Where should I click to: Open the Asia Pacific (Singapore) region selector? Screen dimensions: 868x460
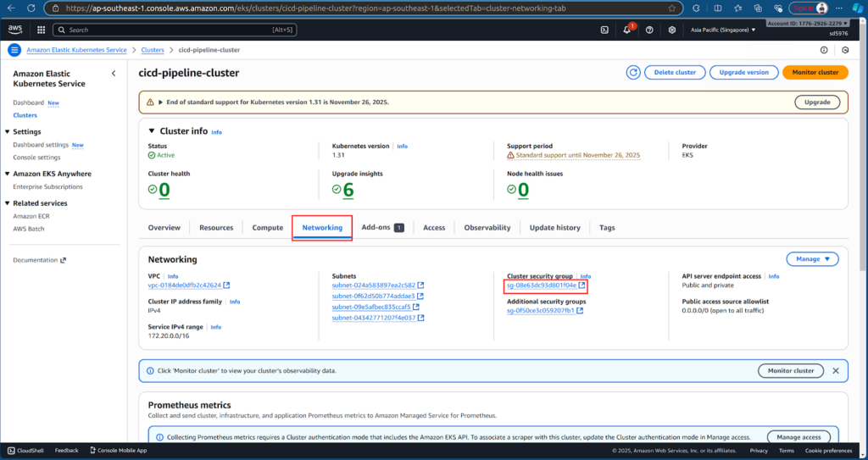coord(711,30)
